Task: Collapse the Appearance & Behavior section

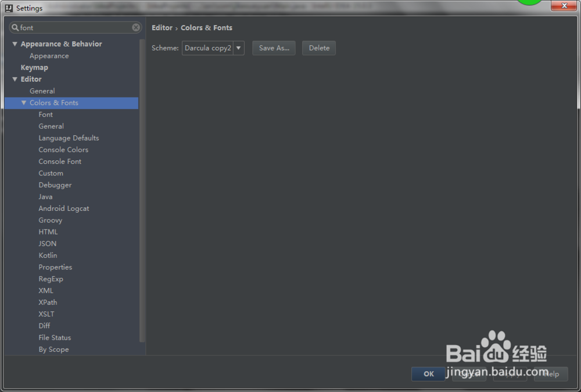Action: coord(15,44)
